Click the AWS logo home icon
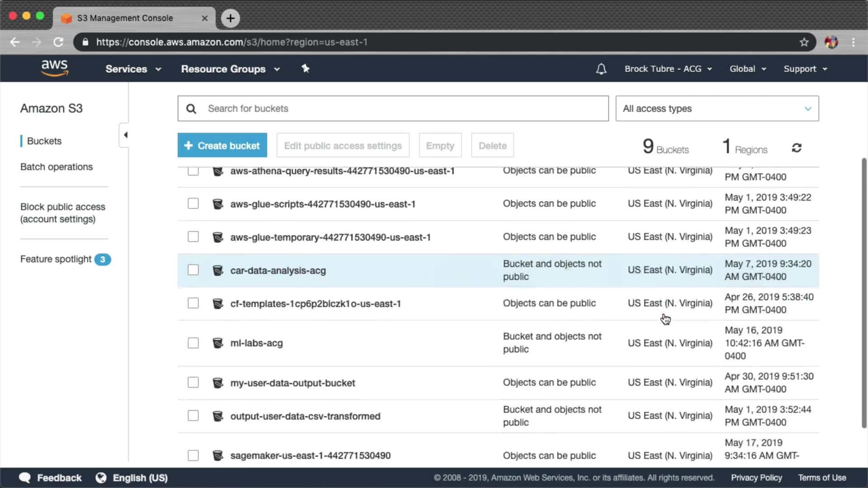 click(54, 68)
